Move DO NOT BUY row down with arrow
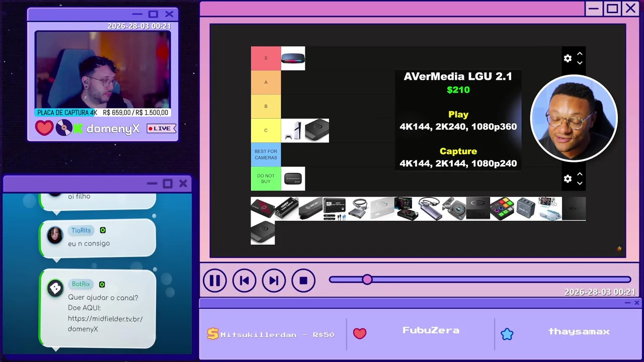The width and height of the screenshot is (644, 362). click(580, 184)
